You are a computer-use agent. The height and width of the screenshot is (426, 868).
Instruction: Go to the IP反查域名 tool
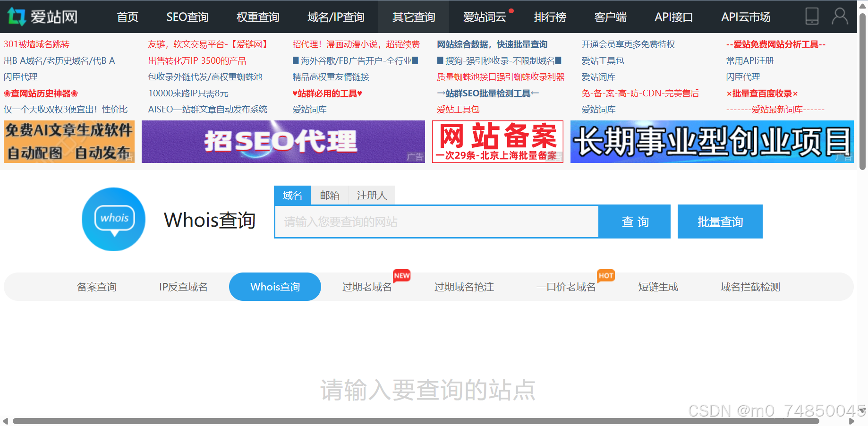[183, 287]
